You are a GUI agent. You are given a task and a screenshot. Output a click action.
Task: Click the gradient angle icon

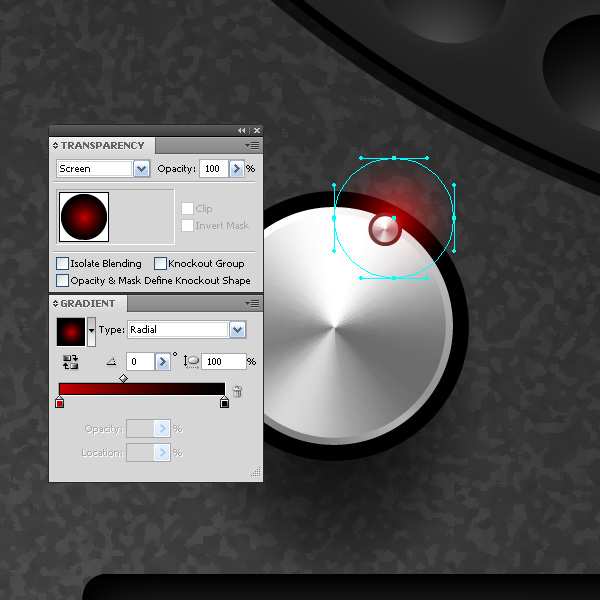(111, 361)
